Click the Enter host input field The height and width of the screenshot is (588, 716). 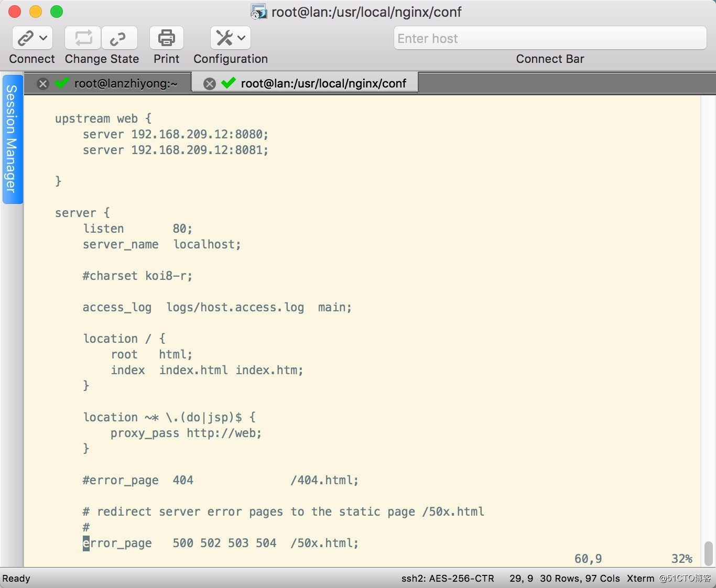click(x=549, y=38)
